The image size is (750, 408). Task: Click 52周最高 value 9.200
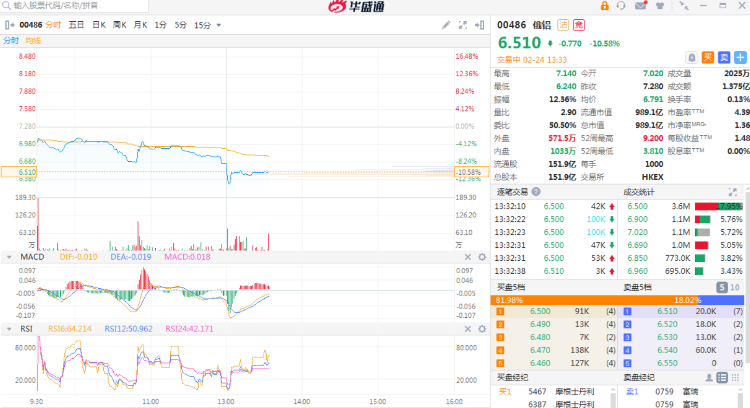[x=653, y=138]
